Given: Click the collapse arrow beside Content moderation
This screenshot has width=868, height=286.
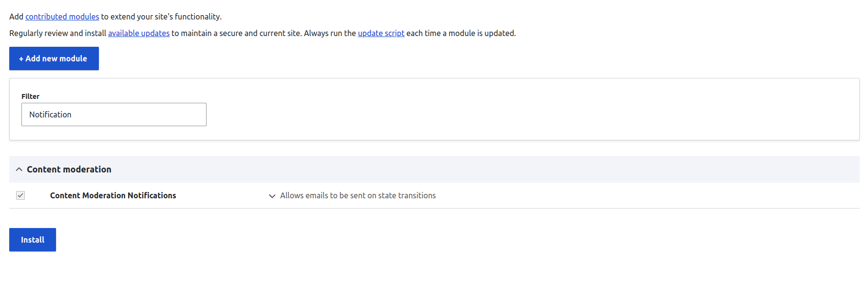Looking at the screenshot, I should (19, 169).
